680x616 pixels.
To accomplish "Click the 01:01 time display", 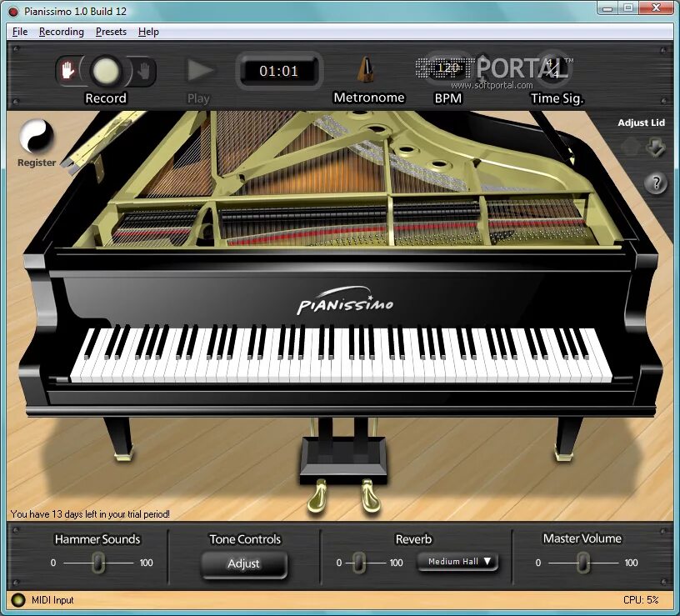I will point(278,71).
